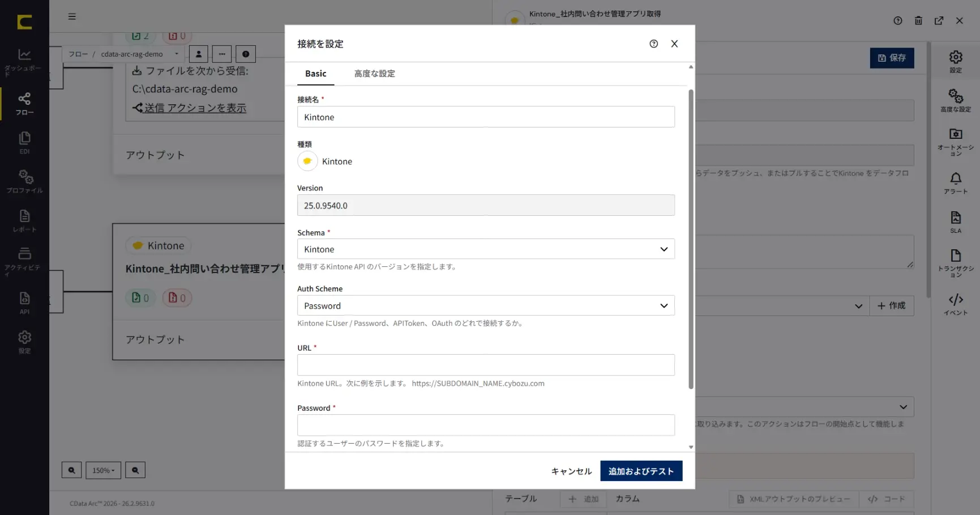
Task: Click the scroll down arrow in dialog
Action: [691, 447]
